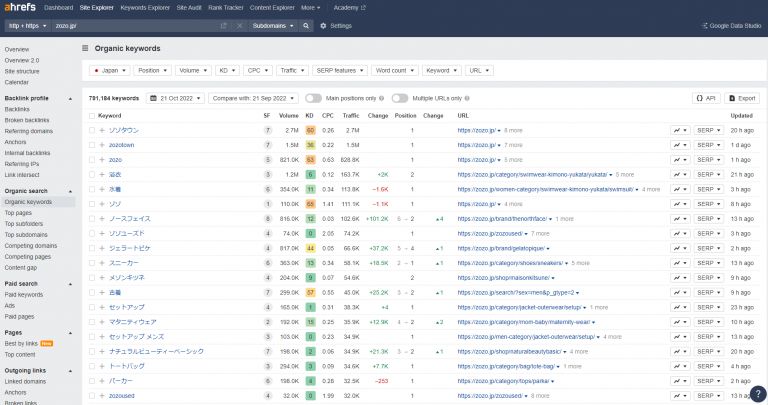768x405 pixels.
Task: Open Top pages in sidebar
Action: point(18,213)
